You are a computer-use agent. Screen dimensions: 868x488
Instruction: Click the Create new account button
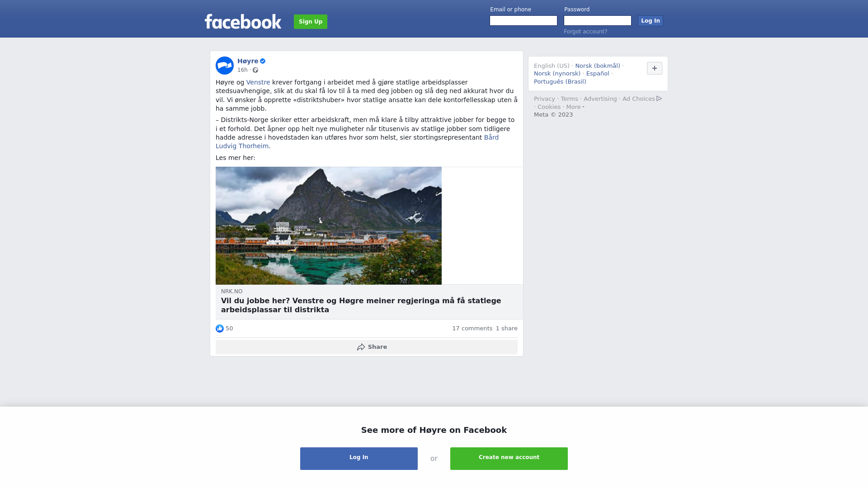pos(509,459)
